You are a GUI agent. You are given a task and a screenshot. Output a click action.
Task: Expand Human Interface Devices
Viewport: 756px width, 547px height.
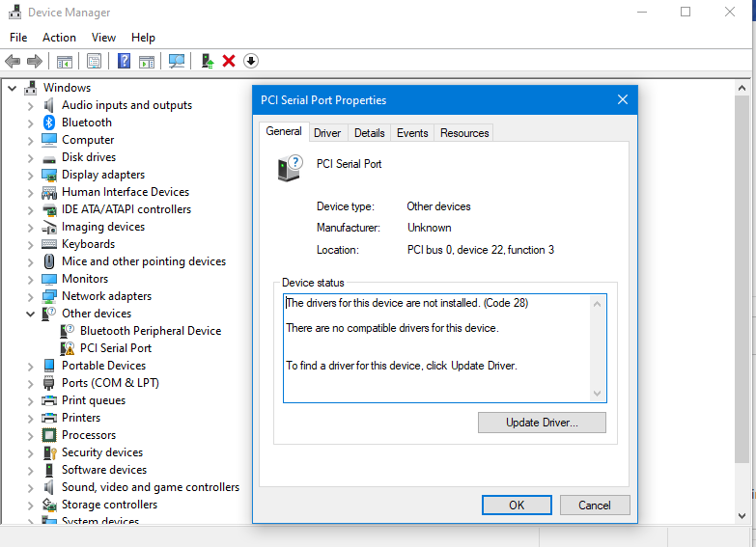point(30,193)
